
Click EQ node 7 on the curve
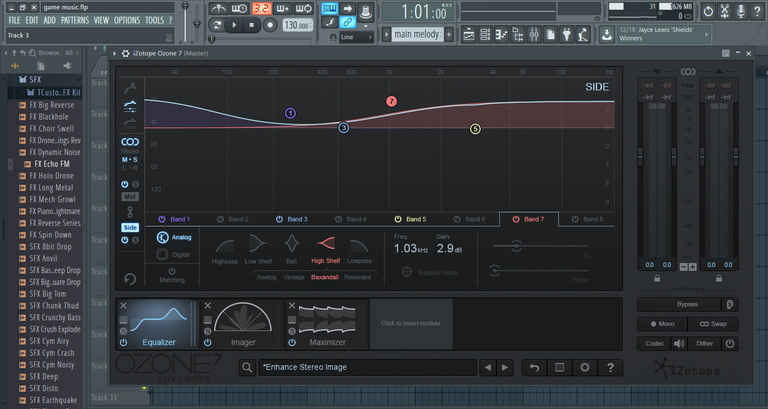coord(392,102)
